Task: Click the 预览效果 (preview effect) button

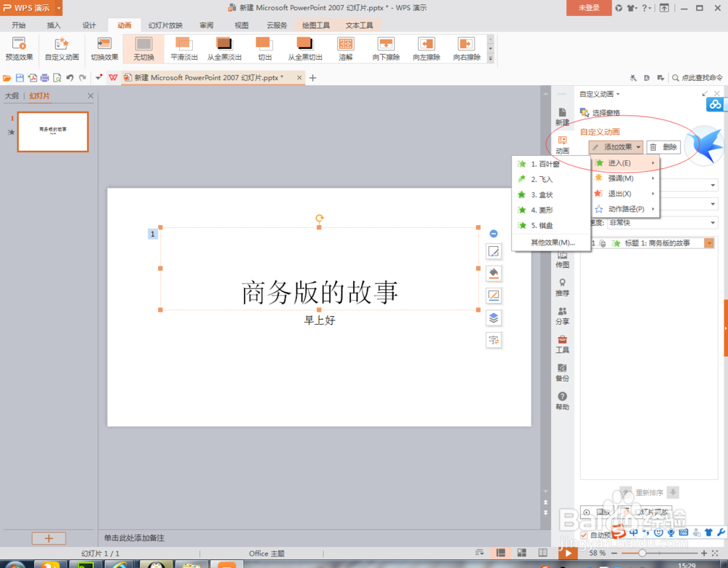Action: click(18, 49)
